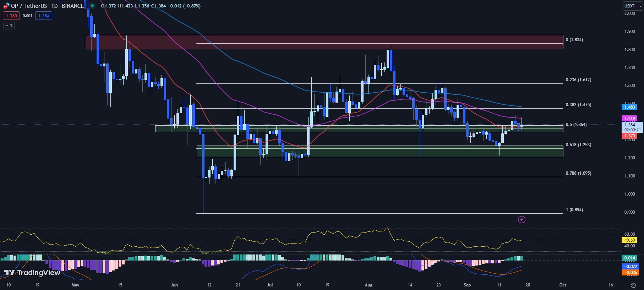Viewport: 644px width, 290px height.
Task: Select the Fibonacci label 0.382 (1.475)
Action: point(578,105)
